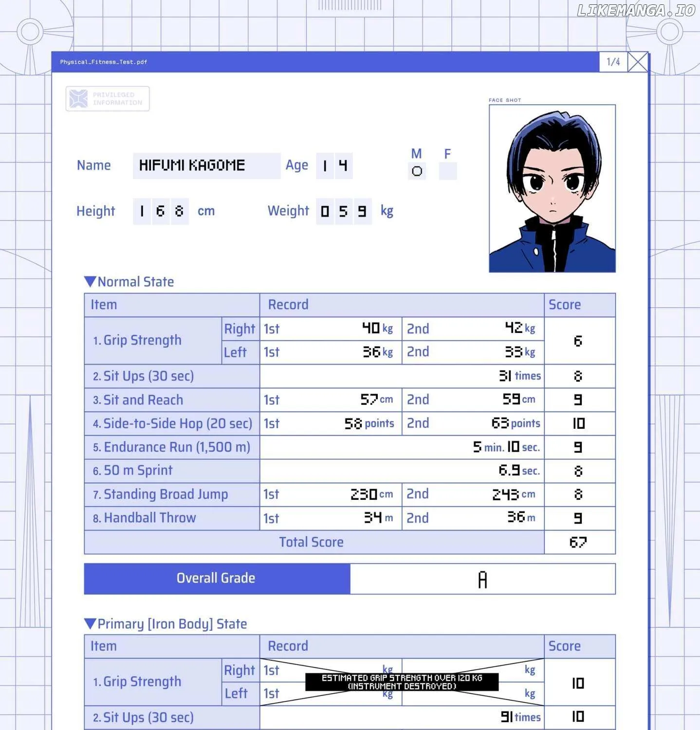Click the last Height digit box
This screenshot has width=700, height=730.
[179, 211]
